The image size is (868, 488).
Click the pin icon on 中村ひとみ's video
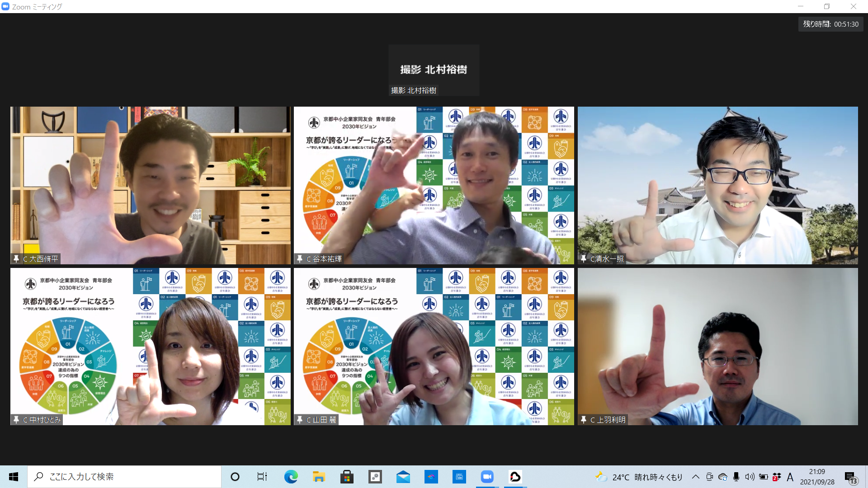pos(16,420)
